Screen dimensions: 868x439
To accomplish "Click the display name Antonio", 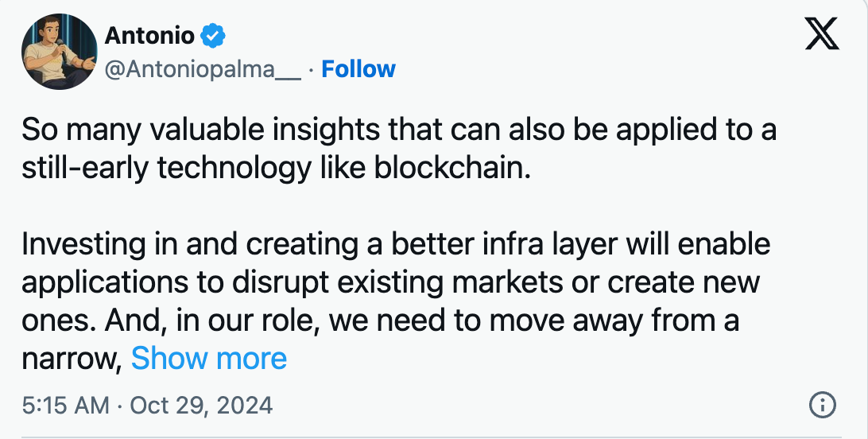I will [149, 36].
